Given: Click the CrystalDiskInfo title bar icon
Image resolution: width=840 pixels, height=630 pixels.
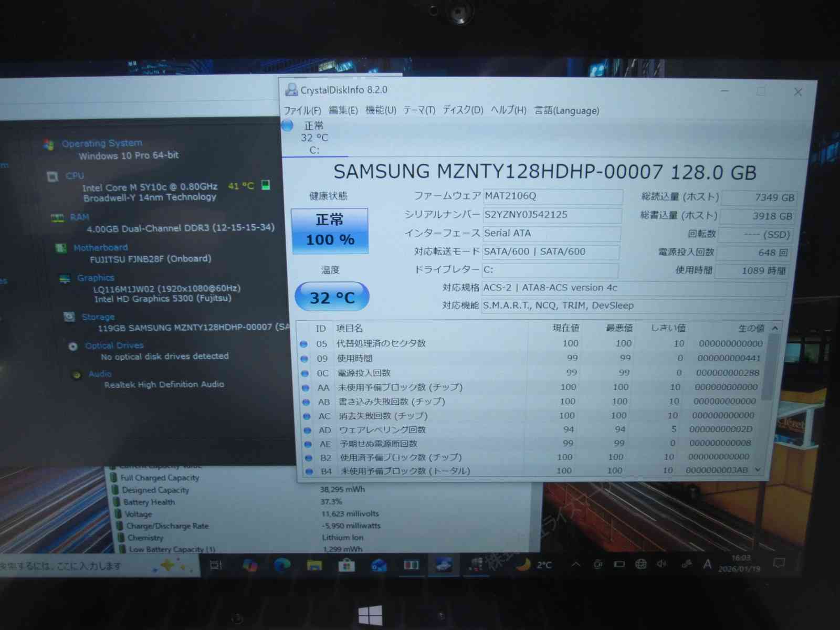Looking at the screenshot, I should 291,90.
